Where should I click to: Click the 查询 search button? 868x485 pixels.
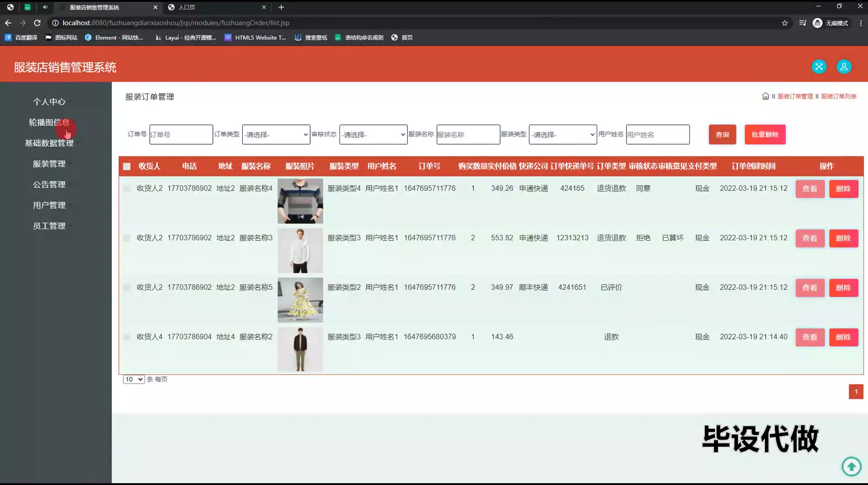[722, 134]
